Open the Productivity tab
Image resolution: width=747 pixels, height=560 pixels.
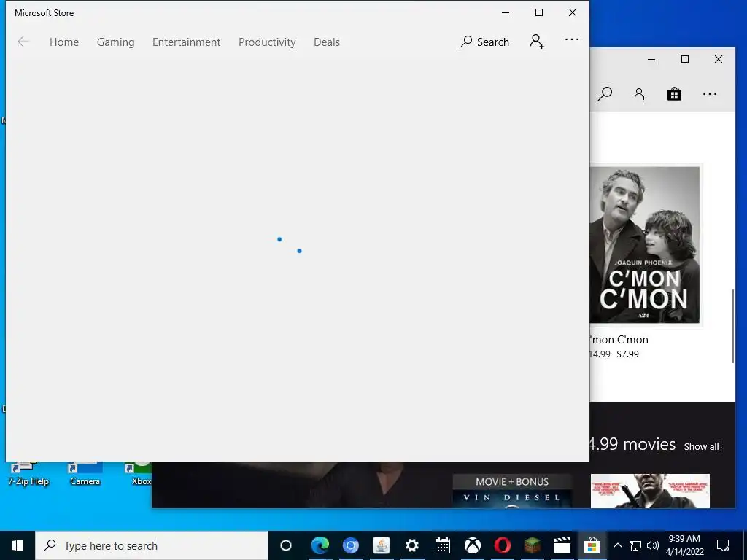tap(267, 42)
